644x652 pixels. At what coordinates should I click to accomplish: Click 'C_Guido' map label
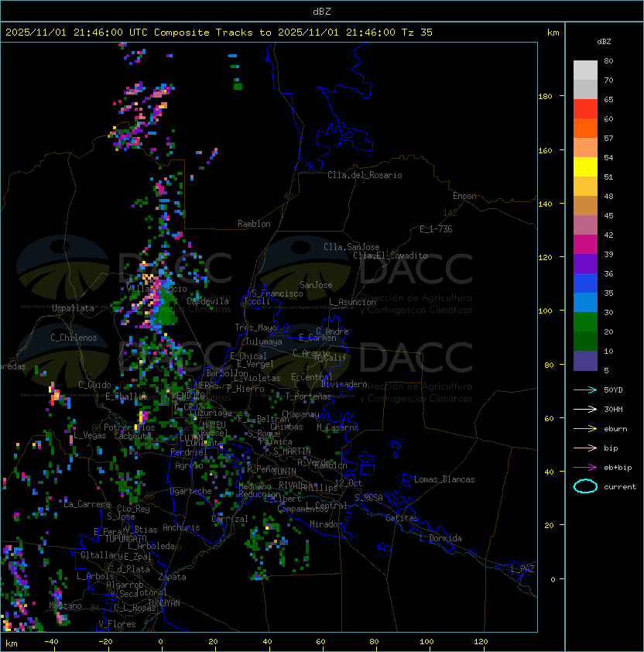[94, 385]
